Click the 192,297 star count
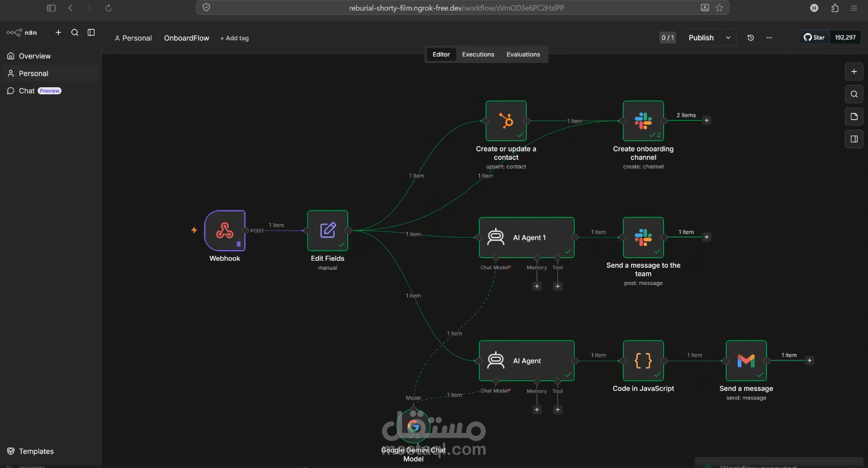Screen dimensions: 868x468 [845, 37]
